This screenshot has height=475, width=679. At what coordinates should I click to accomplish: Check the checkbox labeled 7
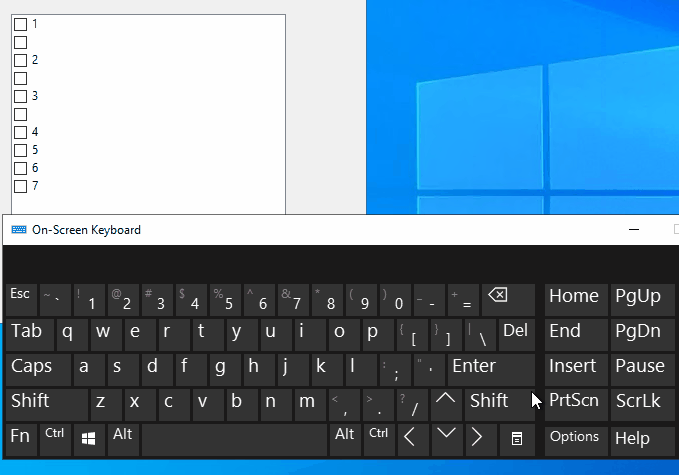pyautogui.click(x=20, y=186)
